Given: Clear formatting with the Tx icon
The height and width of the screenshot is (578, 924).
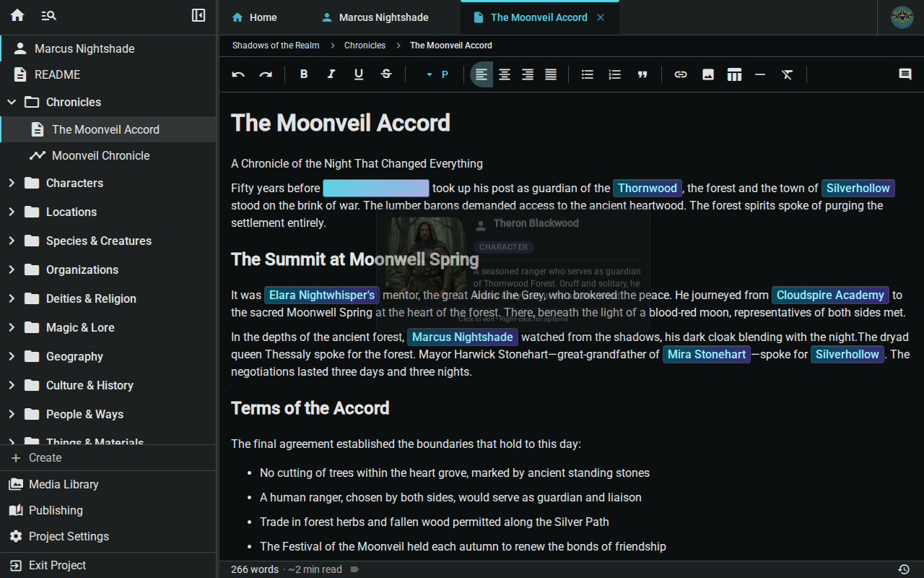Looking at the screenshot, I should pos(787,74).
